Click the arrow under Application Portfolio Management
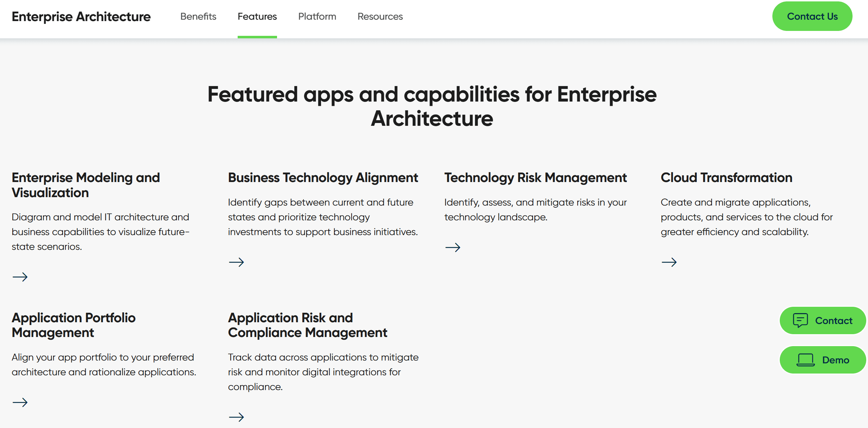 20,402
